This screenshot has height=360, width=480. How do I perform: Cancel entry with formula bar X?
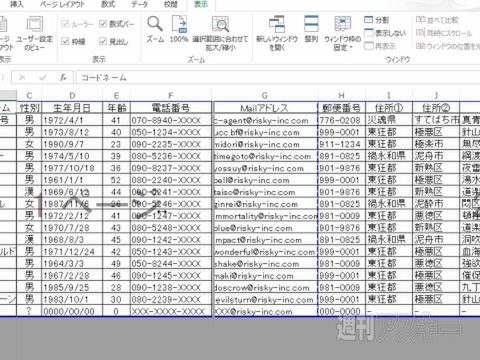click(x=22, y=78)
